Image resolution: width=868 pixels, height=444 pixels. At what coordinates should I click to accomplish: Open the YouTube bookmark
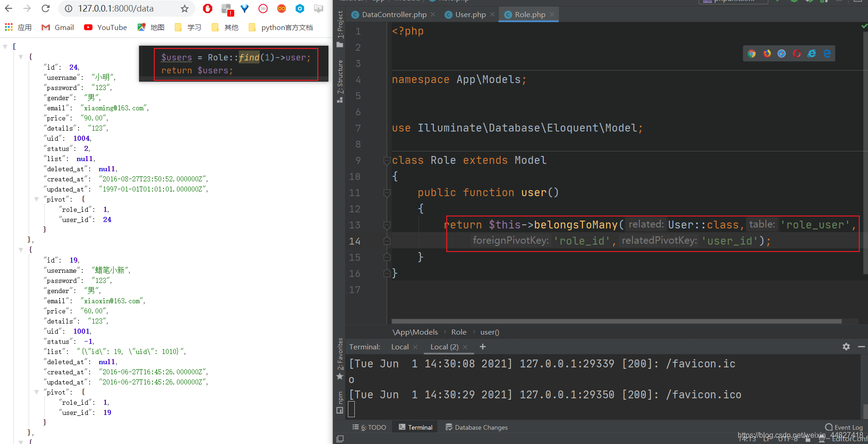(x=105, y=27)
